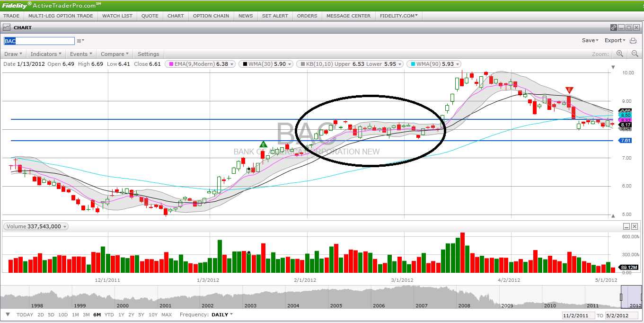
Task: Open the TRADE menu
Action: tap(11, 16)
